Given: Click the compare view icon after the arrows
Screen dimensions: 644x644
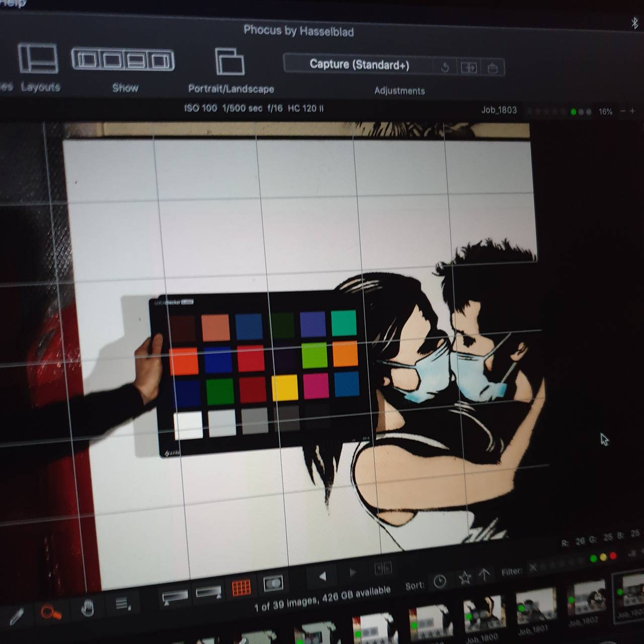Looking at the screenshot, I should (383, 569).
